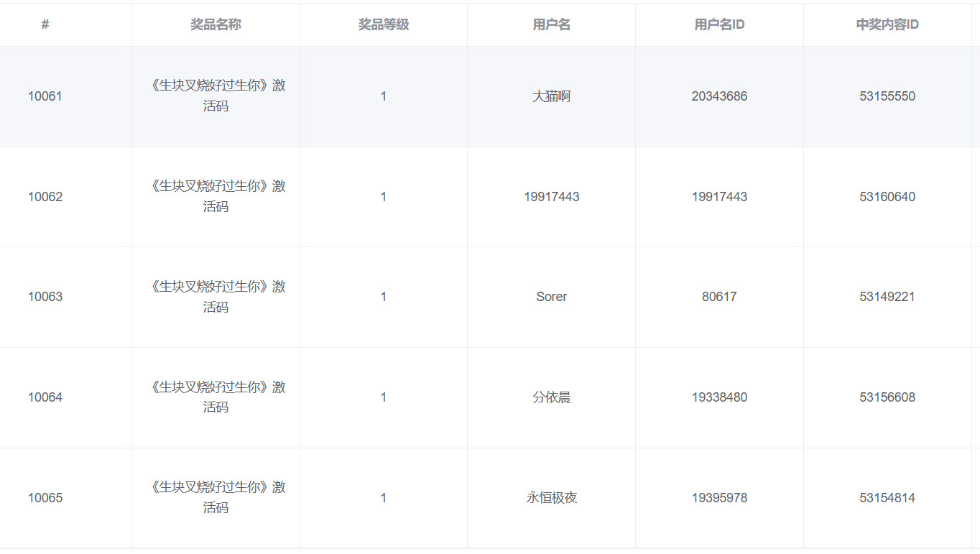Click the 奖品名称 column header

click(x=216, y=24)
